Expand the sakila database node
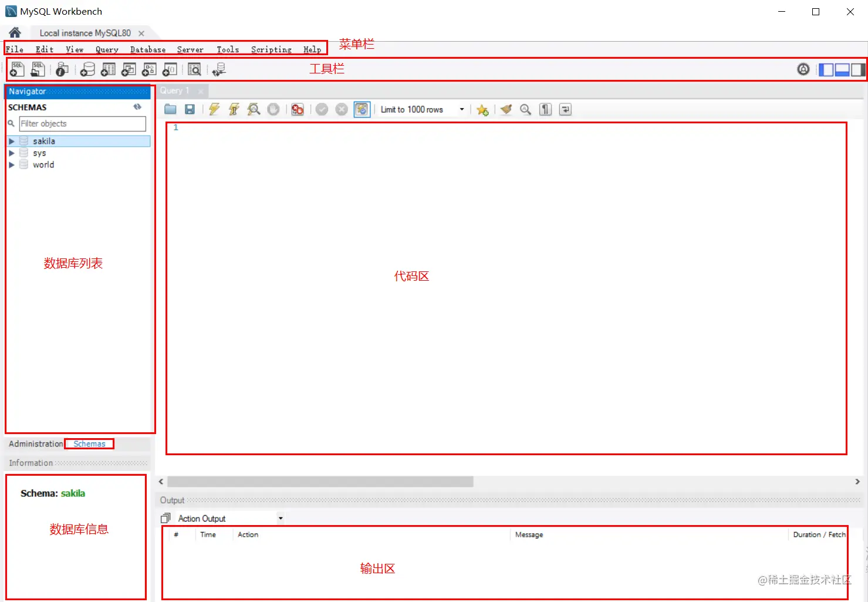Viewport: 868px width, 602px height. pos(12,141)
